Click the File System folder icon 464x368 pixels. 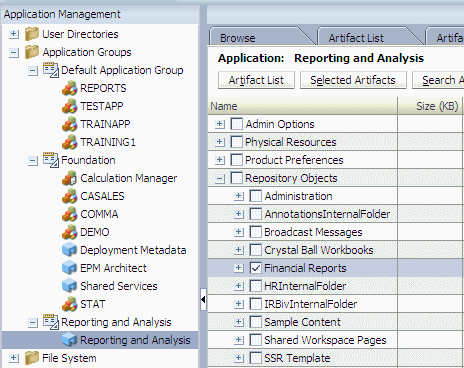[x=32, y=358]
